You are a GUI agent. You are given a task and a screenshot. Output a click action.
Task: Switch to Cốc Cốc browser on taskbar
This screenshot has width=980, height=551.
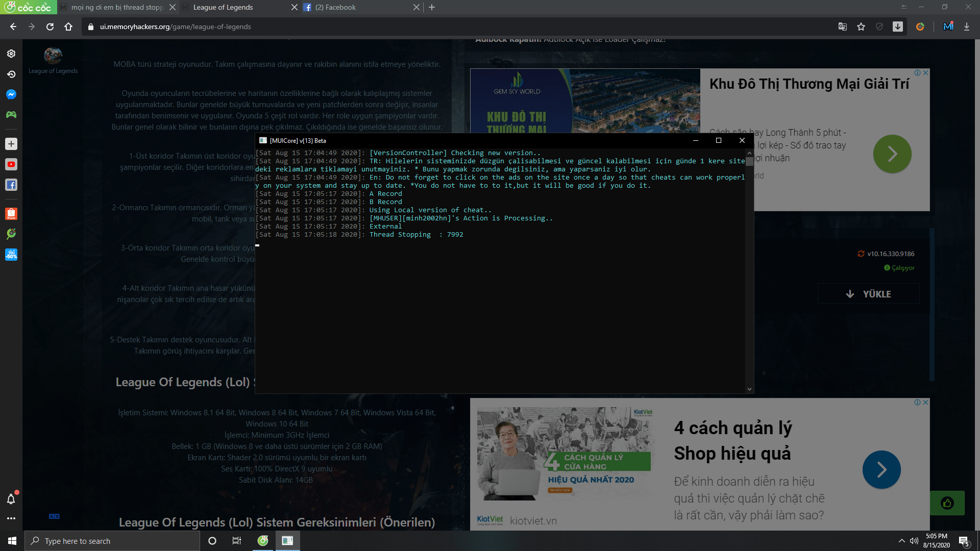[263, 541]
